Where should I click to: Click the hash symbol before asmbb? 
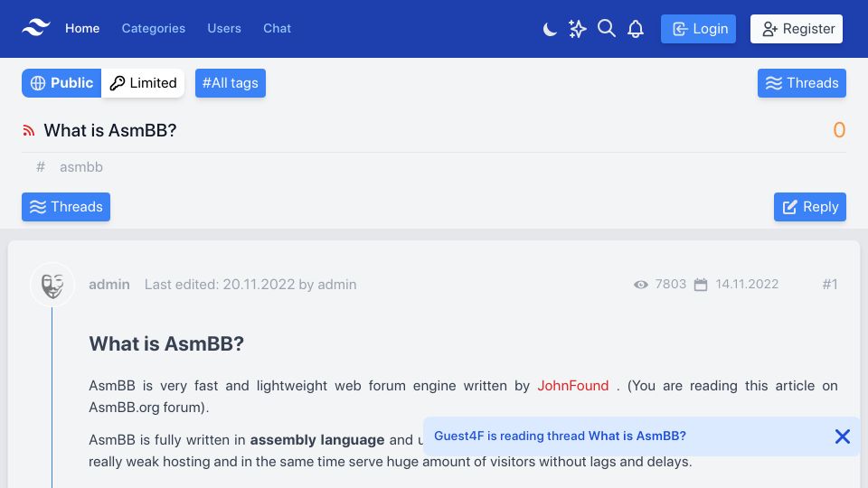tap(41, 167)
